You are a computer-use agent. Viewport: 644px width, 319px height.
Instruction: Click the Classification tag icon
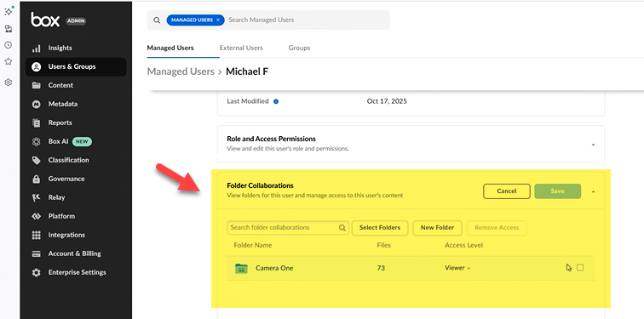pos(36,160)
